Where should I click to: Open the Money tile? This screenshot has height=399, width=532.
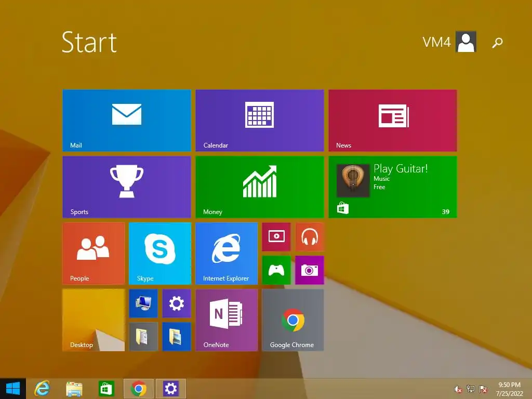point(260,187)
